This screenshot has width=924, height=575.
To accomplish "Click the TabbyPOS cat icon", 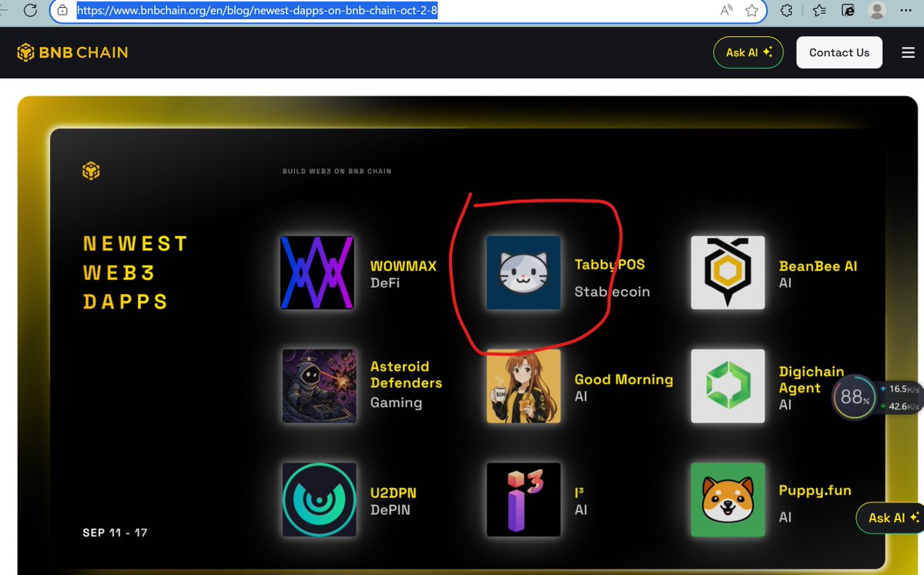I will [524, 273].
